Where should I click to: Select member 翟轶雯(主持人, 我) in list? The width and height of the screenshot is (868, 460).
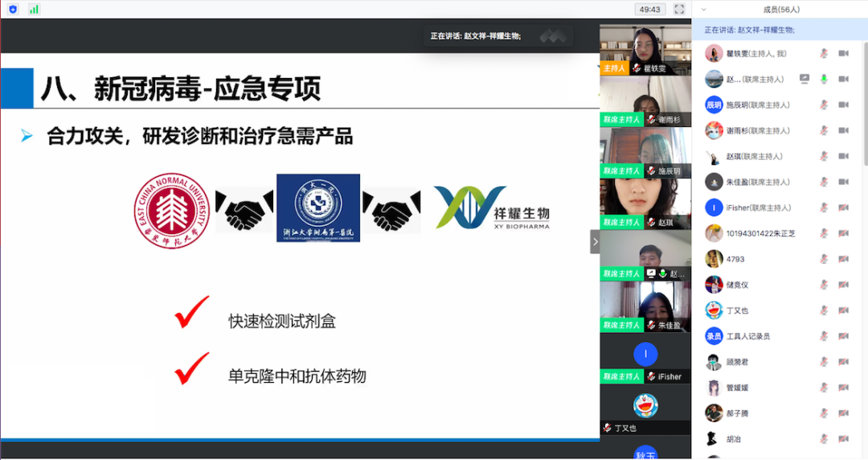(778, 53)
